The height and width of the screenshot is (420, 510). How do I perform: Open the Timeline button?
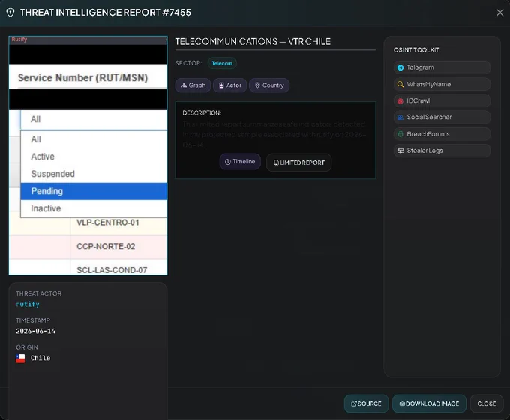(240, 162)
